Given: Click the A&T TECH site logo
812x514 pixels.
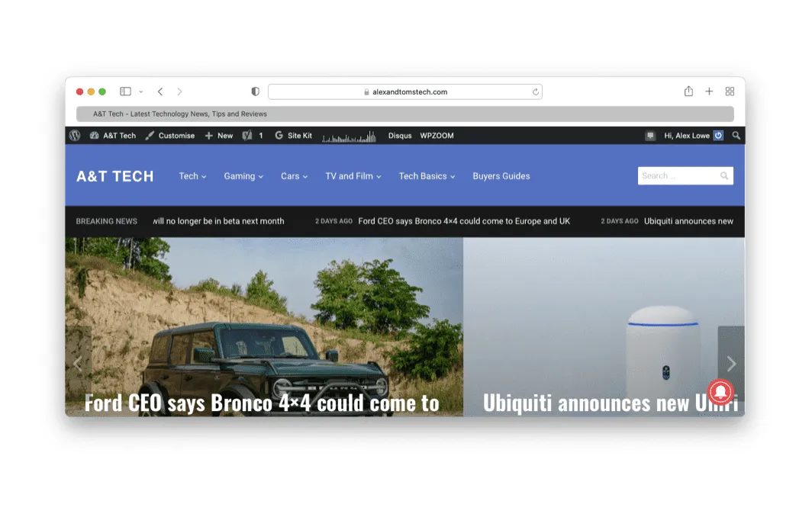Looking at the screenshot, I should tap(115, 176).
